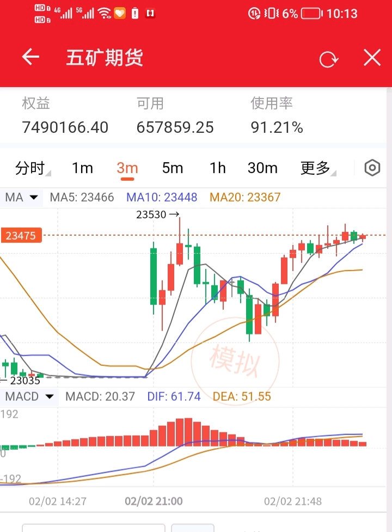Tap DEA: 51.55 value

[242, 396]
